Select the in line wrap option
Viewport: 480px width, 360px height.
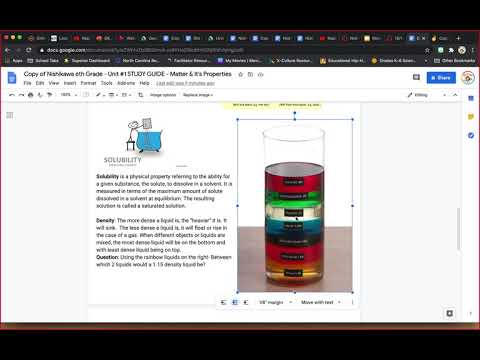coord(224,302)
